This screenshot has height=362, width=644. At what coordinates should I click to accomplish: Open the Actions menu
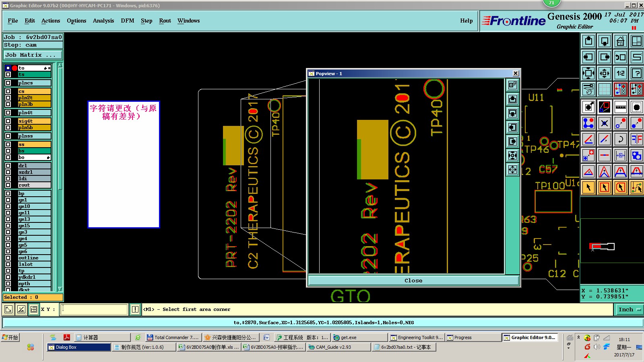[x=51, y=21]
